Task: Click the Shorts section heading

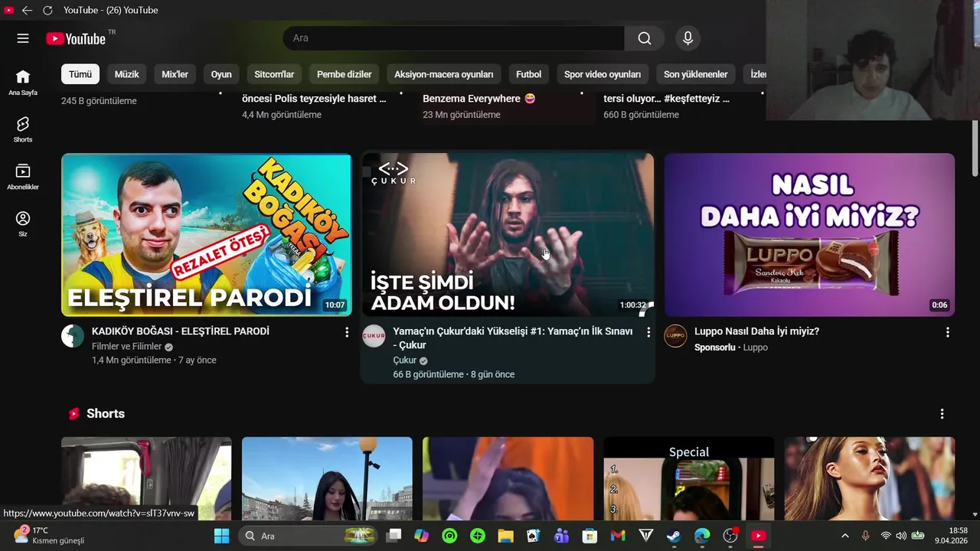Action: pyautogui.click(x=106, y=413)
